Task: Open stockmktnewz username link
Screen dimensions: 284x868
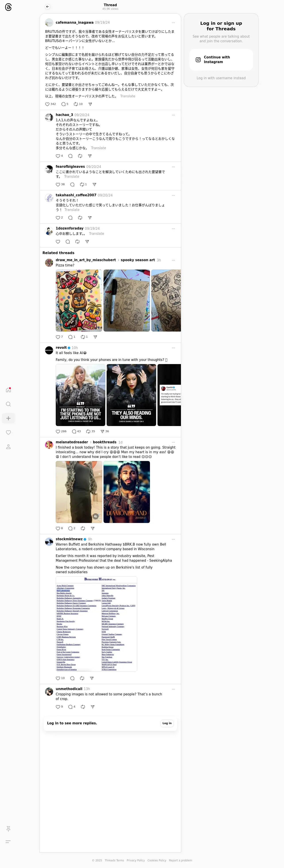Action: (69, 539)
